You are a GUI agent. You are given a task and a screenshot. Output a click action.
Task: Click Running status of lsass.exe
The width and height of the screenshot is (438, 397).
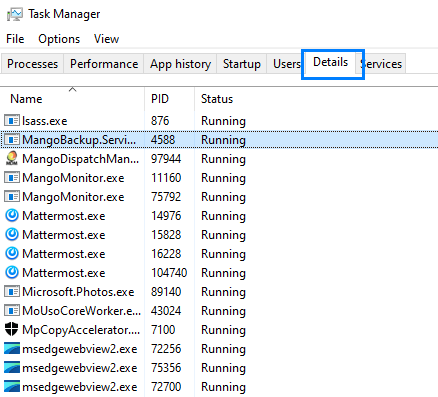click(223, 121)
